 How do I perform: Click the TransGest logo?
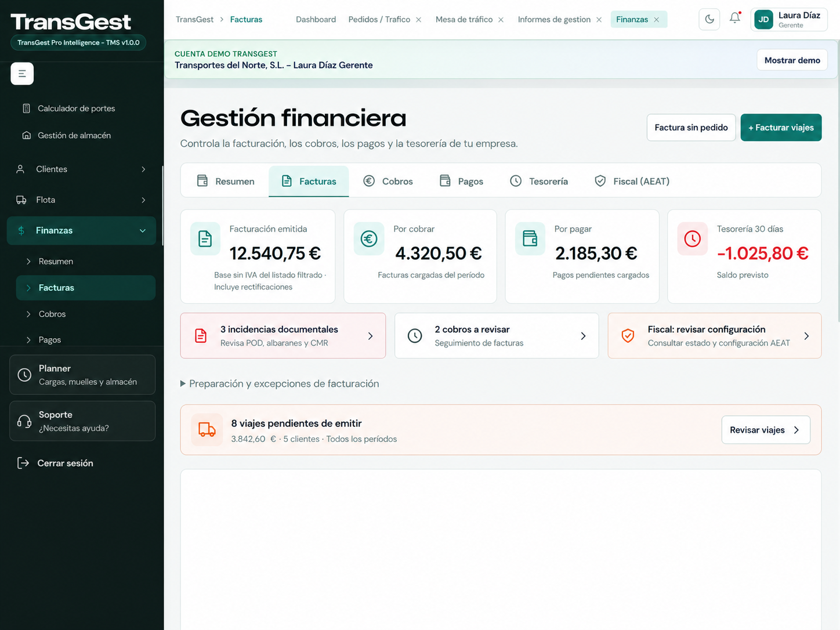click(71, 22)
